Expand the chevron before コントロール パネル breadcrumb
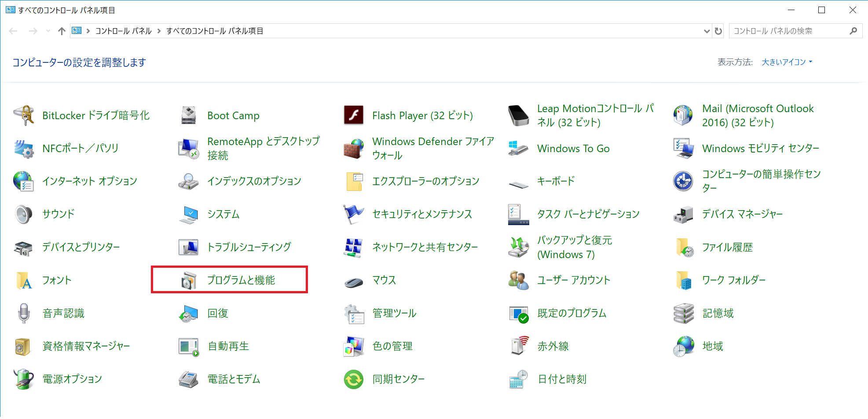 (88, 31)
